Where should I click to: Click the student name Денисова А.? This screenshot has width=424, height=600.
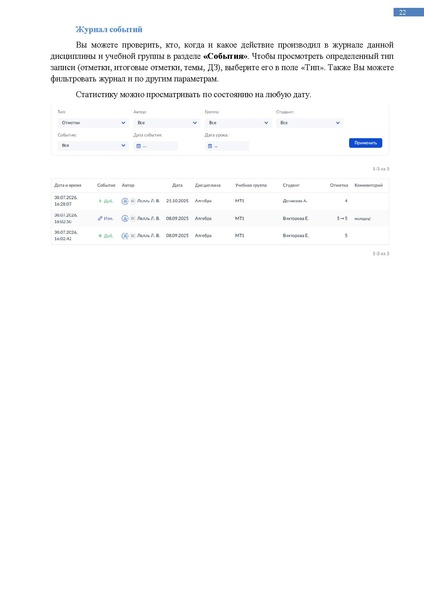coord(295,201)
